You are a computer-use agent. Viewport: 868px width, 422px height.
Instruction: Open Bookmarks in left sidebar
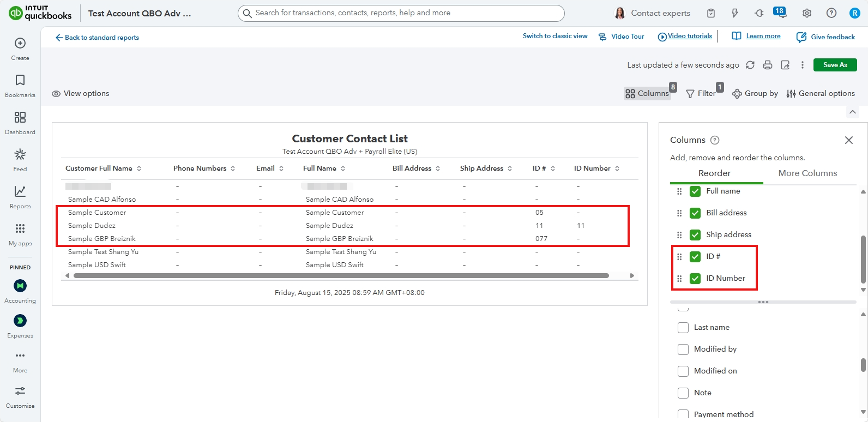(20, 86)
